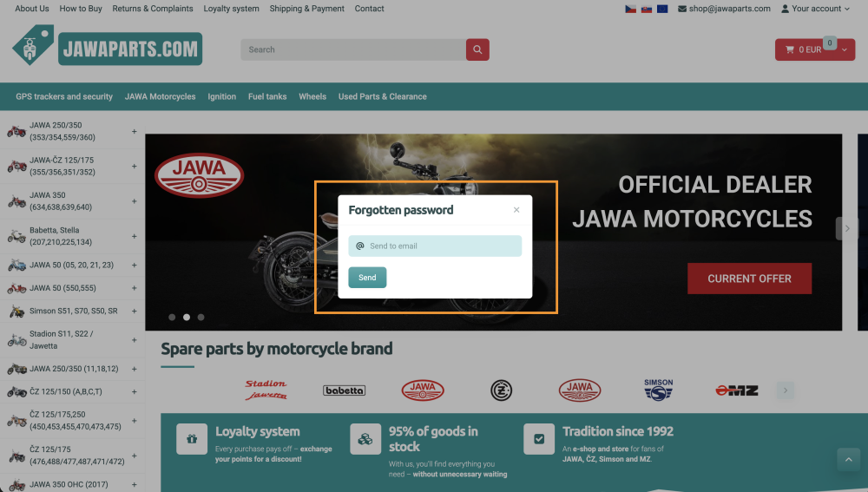The width and height of the screenshot is (868, 492).
Task: Expand the Simson S51, S70, S50, SR category
Action: (134, 311)
